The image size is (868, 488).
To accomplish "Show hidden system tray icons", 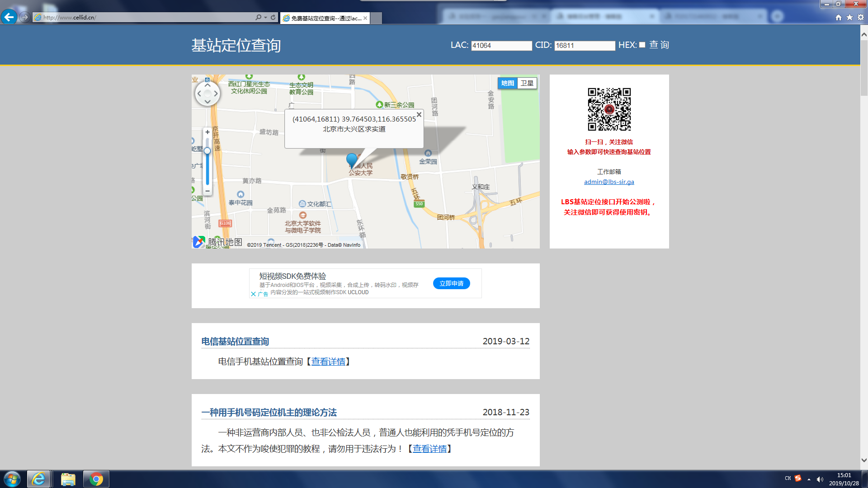I will [x=809, y=479].
